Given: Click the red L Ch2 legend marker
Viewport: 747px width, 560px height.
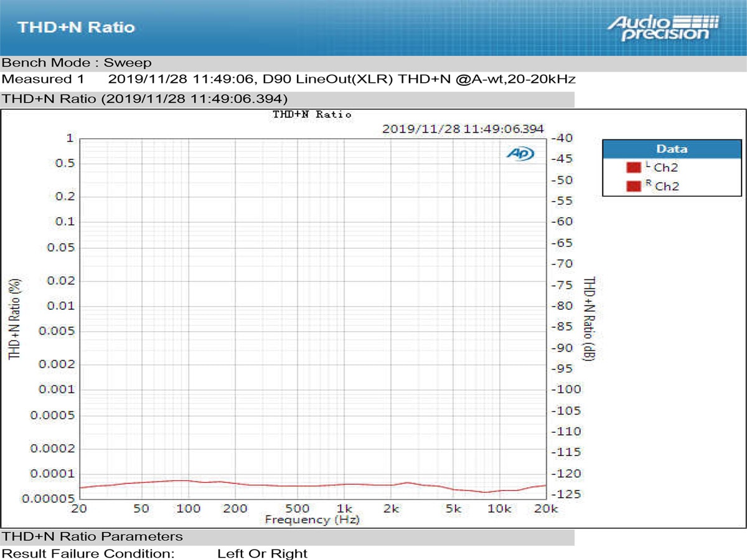Looking at the screenshot, I should pos(632,166).
